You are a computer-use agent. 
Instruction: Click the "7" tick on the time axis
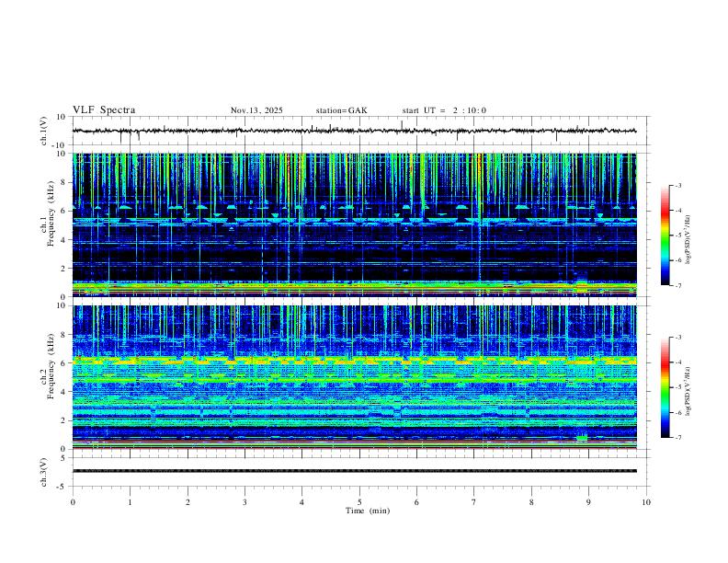coord(474,502)
